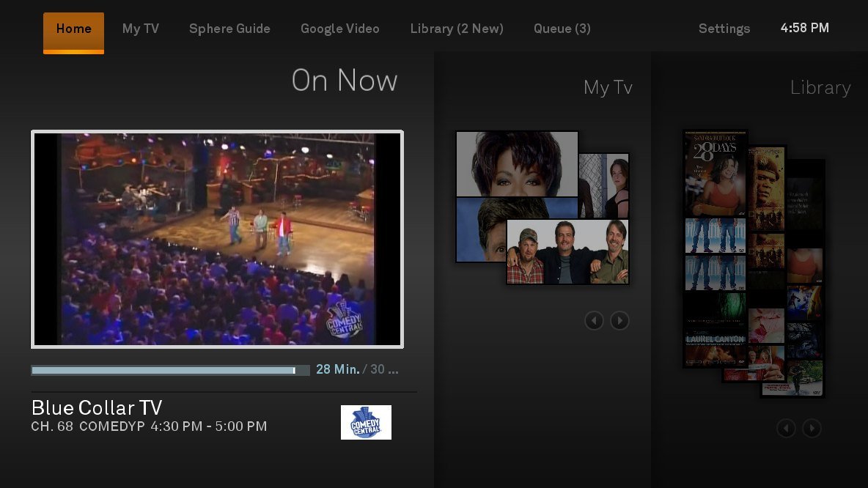Click the previous arrow under Library

pyautogui.click(x=786, y=428)
